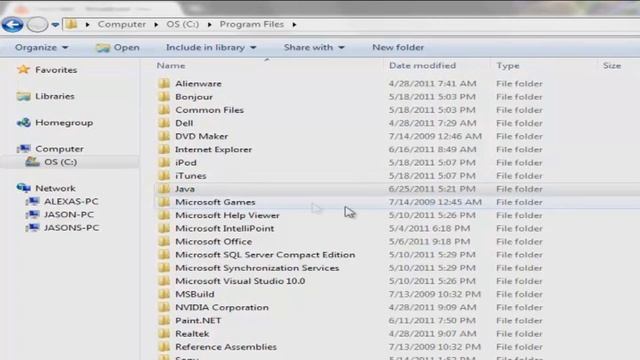Open the recent locations dropdown arrow

[x=55, y=25]
